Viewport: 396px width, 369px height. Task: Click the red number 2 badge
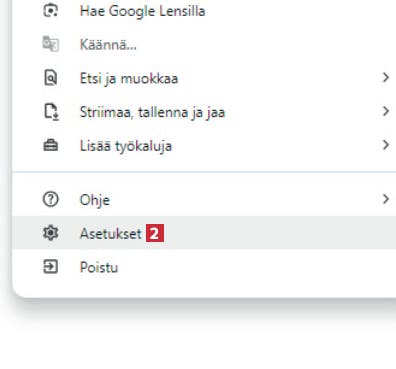(x=155, y=233)
